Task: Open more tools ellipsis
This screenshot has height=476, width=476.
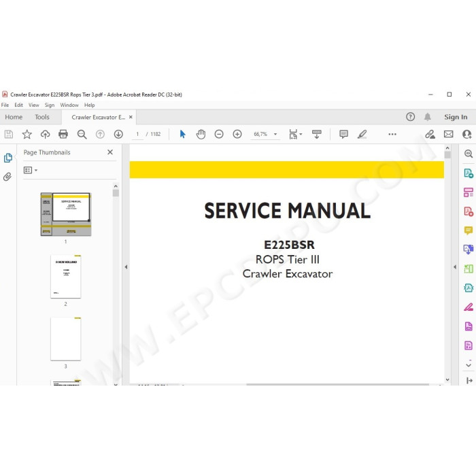Action: pos(392,134)
